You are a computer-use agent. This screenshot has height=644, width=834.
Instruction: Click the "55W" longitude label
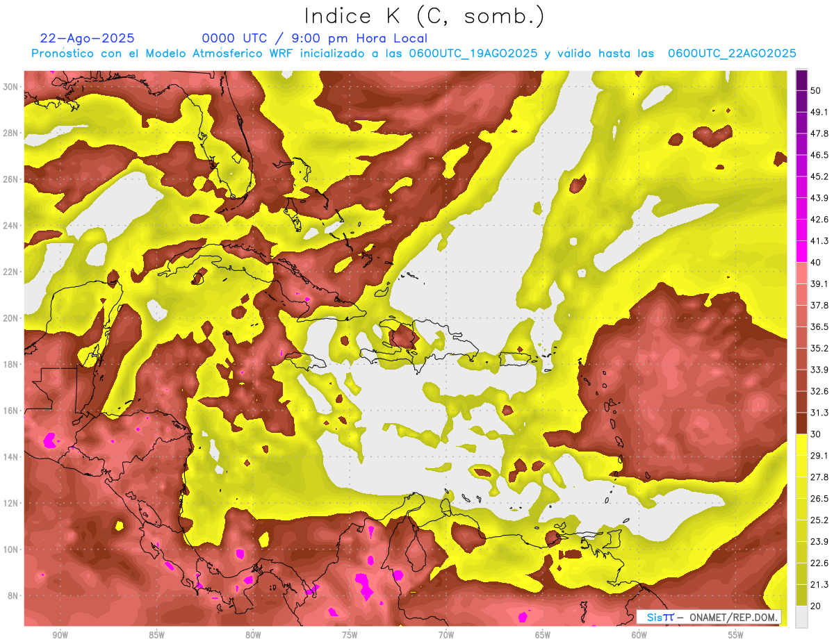(736, 636)
